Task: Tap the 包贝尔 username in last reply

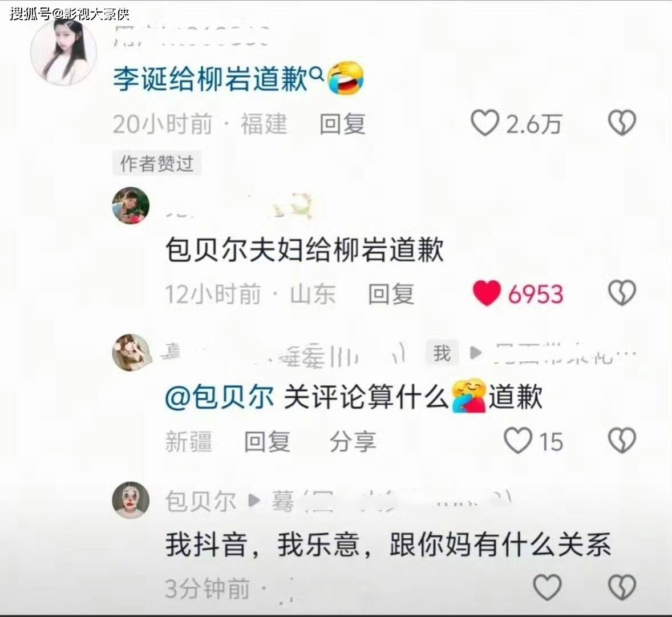Action: [x=201, y=501]
